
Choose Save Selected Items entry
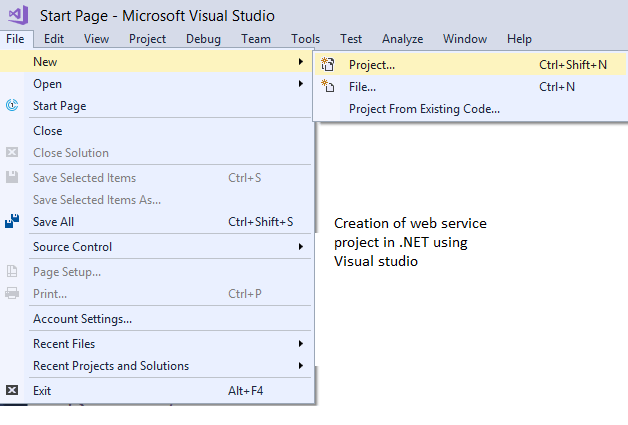tap(156, 177)
